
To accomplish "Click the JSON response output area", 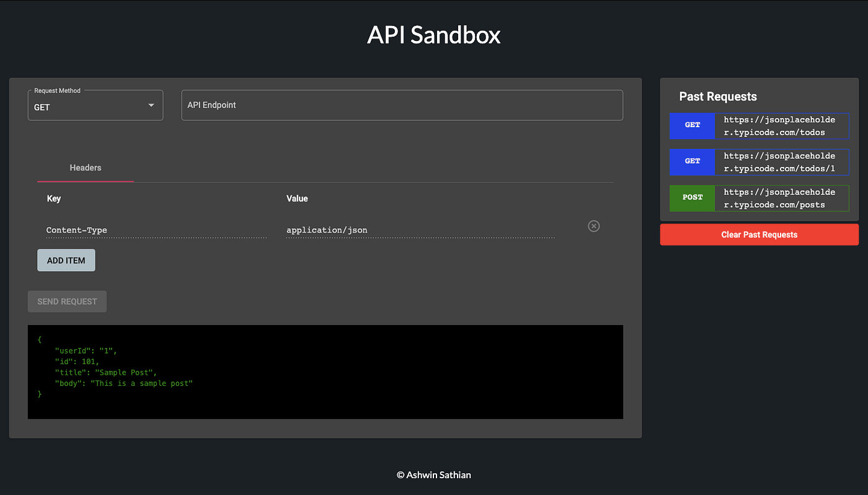I will 325,372.
